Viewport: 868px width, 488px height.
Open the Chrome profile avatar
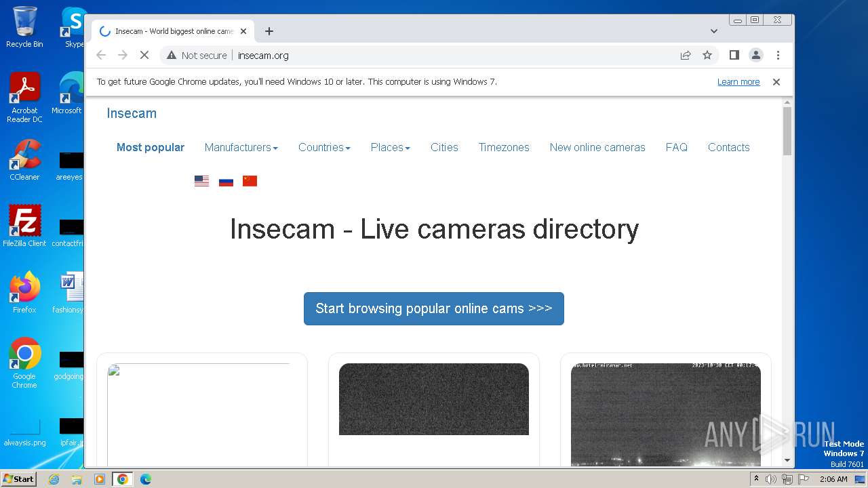(756, 55)
